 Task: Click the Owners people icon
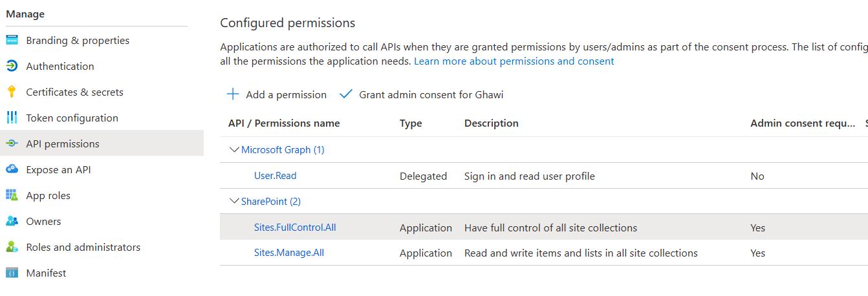(x=12, y=221)
